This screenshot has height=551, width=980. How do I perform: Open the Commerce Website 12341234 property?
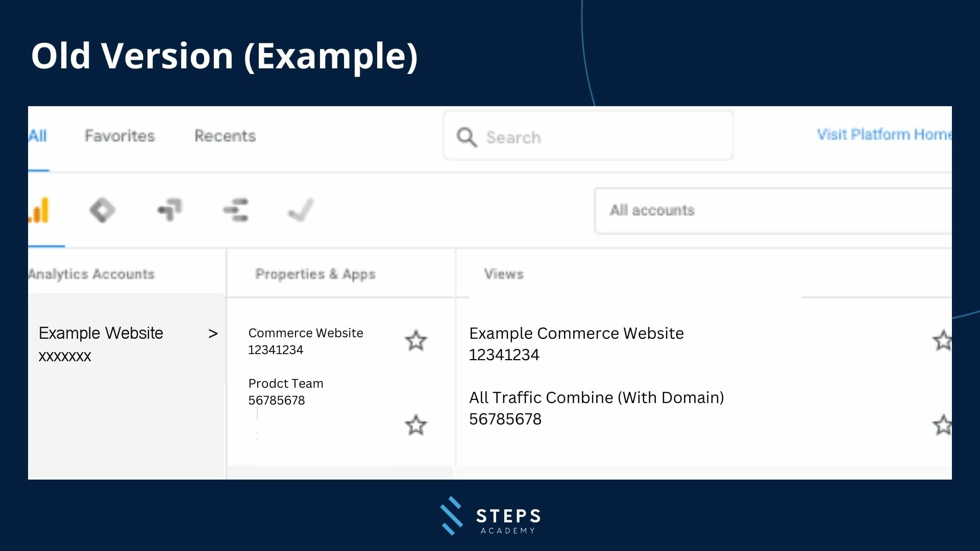point(305,341)
